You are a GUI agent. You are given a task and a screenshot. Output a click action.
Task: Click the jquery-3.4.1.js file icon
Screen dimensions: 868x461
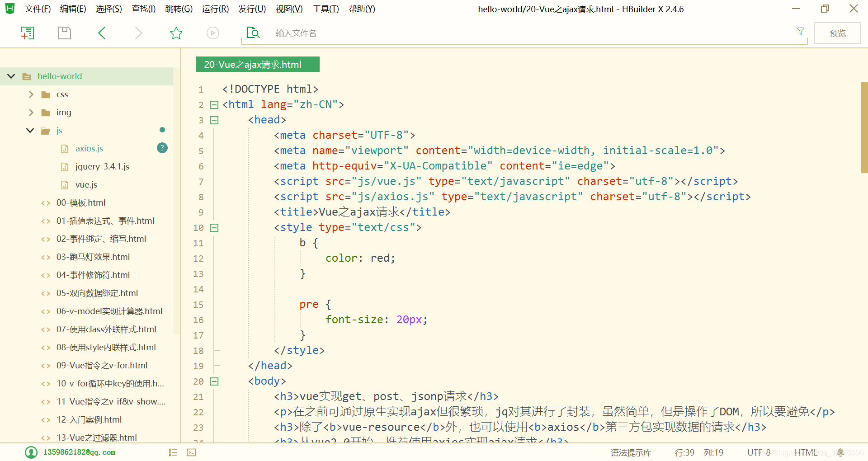65,167
